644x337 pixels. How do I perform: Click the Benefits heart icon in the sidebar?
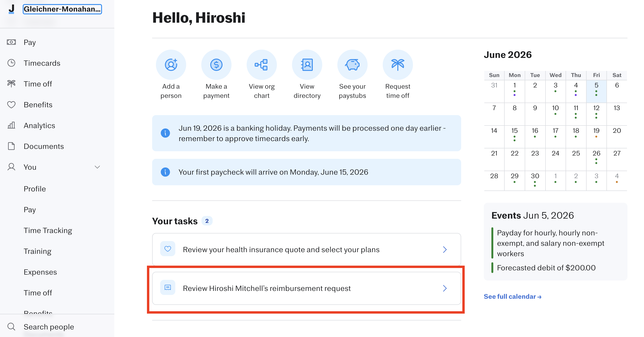pos(11,104)
